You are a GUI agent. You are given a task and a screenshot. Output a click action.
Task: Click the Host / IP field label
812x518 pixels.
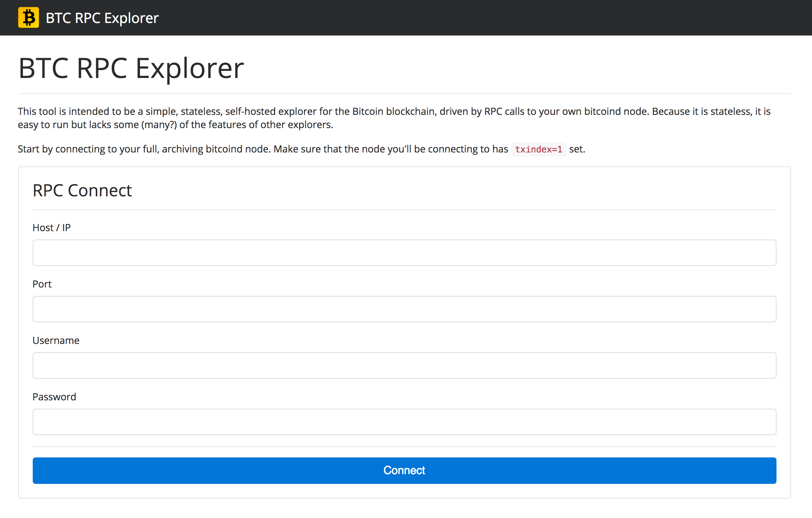click(x=52, y=228)
